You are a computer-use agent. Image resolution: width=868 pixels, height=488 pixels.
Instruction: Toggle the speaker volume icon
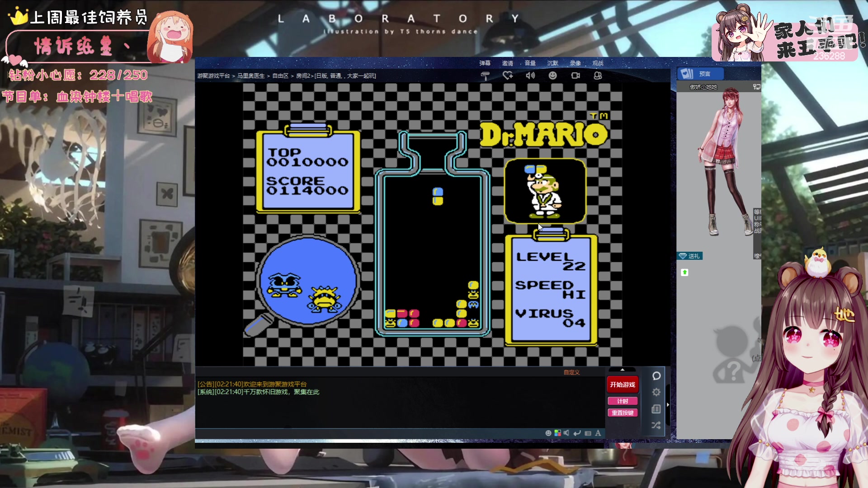pyautogui.click(x=530, y=75)
